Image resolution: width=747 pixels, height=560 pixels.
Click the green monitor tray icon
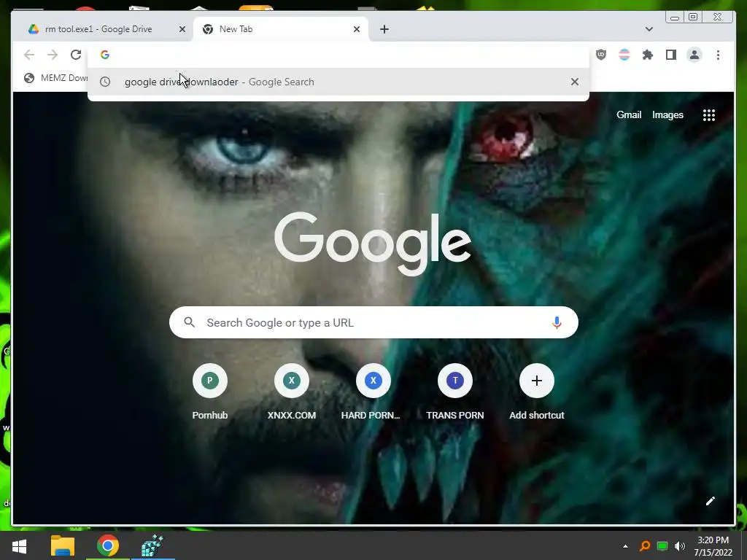[662, 546]
